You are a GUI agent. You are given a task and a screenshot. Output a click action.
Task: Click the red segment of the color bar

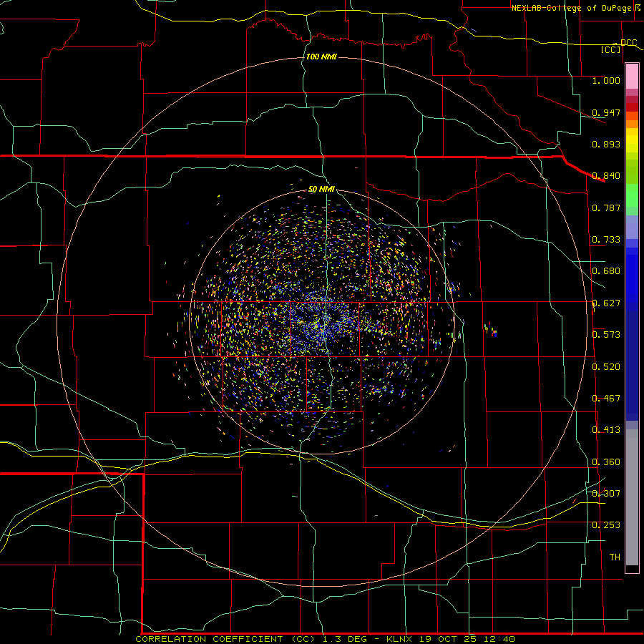pos(632,107)
